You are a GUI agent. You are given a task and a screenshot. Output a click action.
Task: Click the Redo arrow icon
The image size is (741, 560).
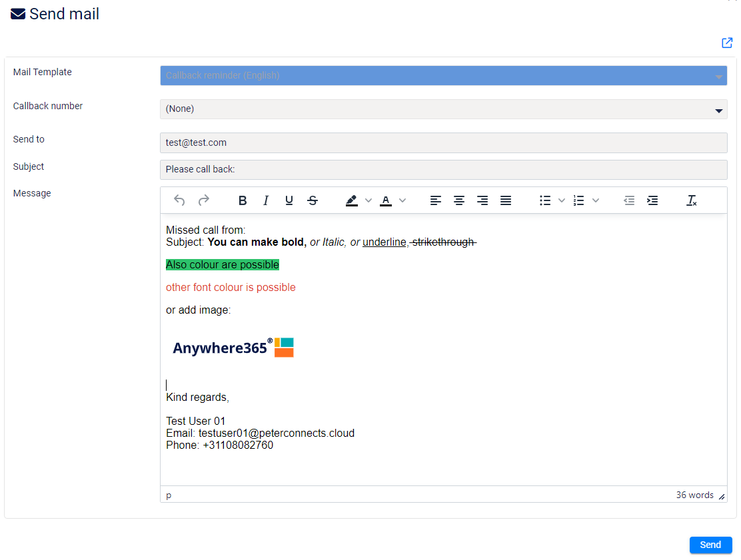click(204, 200)
